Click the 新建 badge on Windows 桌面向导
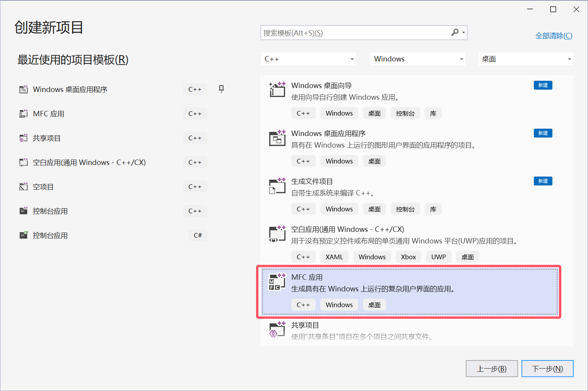 543,85
